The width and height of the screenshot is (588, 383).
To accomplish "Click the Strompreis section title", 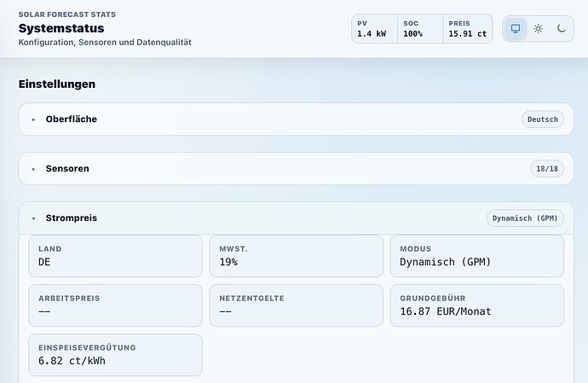I will [x=72, y=218].
